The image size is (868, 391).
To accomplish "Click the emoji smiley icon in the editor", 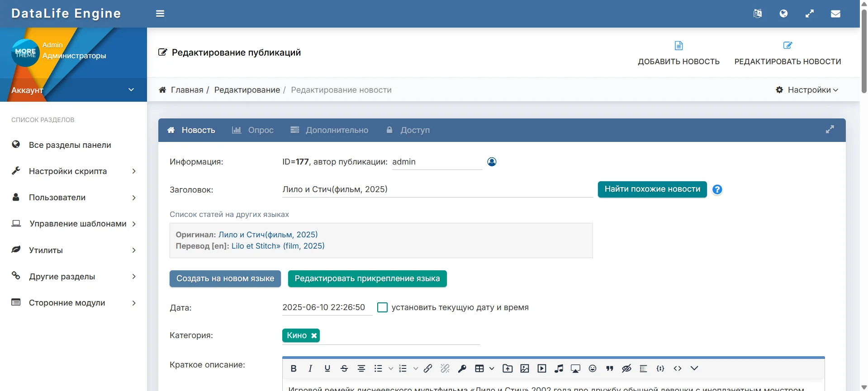I will pyautogui.click(x=593, y=368).
